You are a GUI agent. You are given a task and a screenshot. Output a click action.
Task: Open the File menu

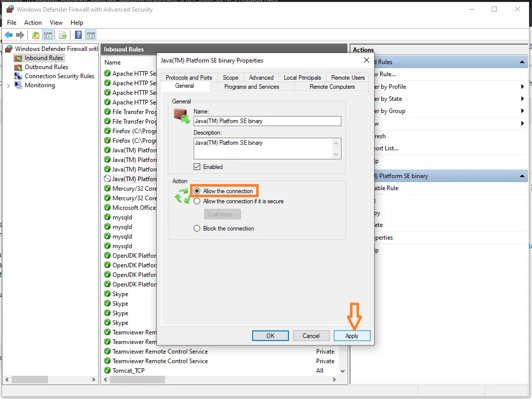click(12, 22)
